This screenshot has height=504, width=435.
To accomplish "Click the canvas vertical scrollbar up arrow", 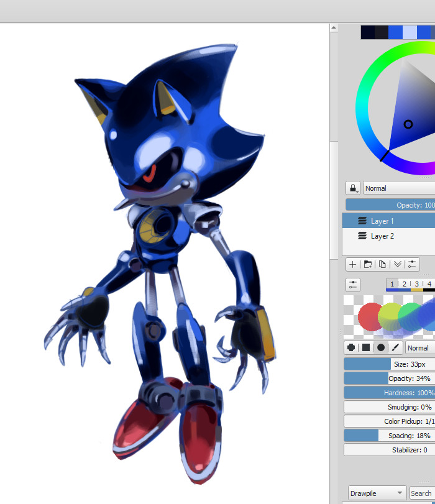I will coord(334,28).
